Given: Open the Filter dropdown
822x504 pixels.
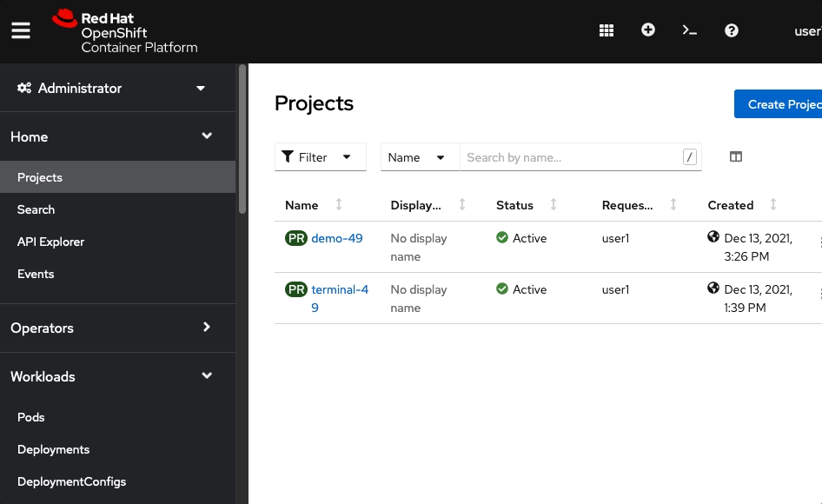Looking at the screenshot, I should click(x=321, y=156).
